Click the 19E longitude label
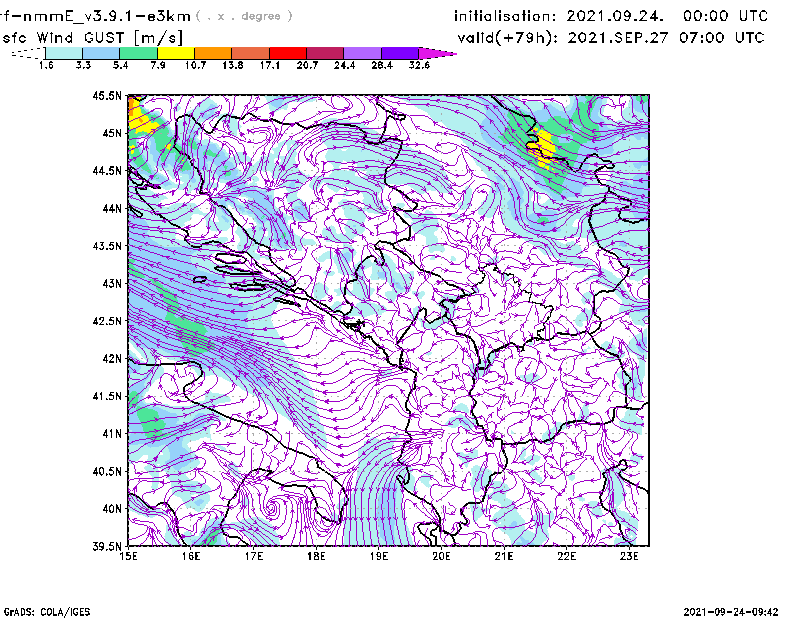 pyautogui.click(x=379, y=556)
